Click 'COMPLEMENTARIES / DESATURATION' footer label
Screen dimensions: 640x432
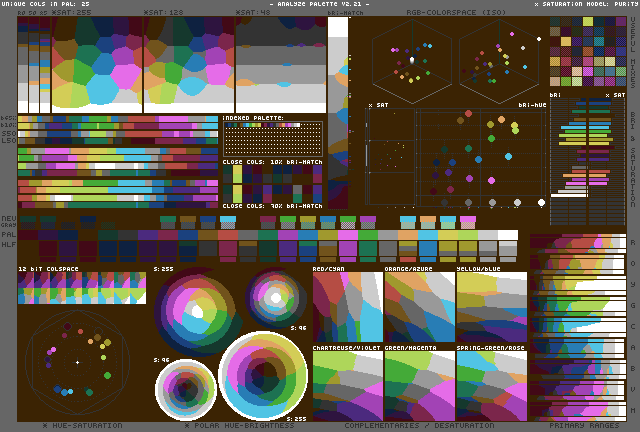[x=419, y=425]
